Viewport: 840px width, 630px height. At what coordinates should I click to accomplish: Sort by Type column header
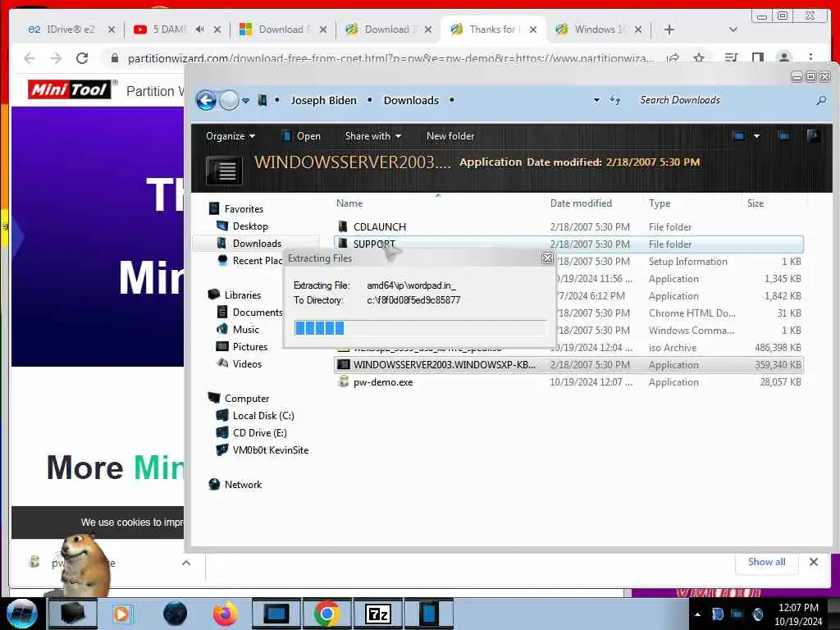point(660,203)
